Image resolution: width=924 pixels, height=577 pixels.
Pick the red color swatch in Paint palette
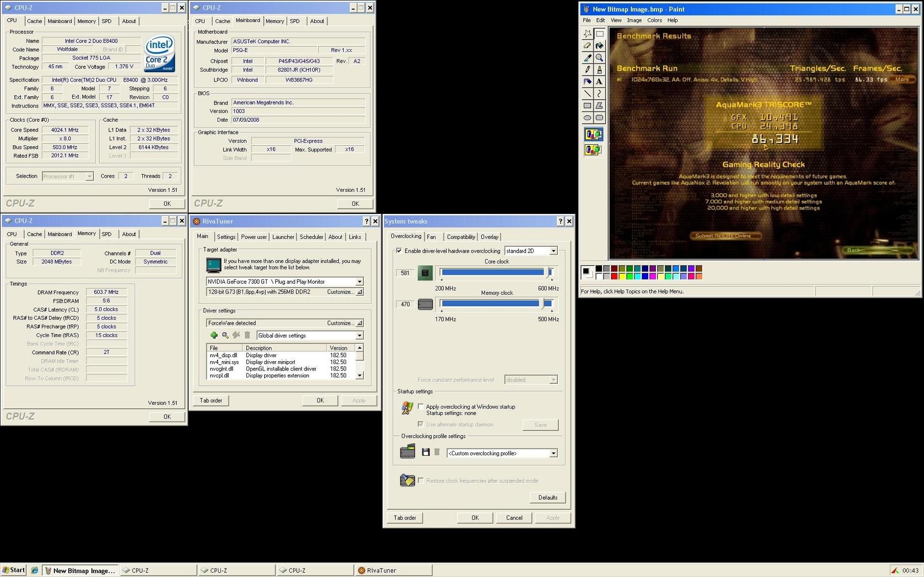614,276
